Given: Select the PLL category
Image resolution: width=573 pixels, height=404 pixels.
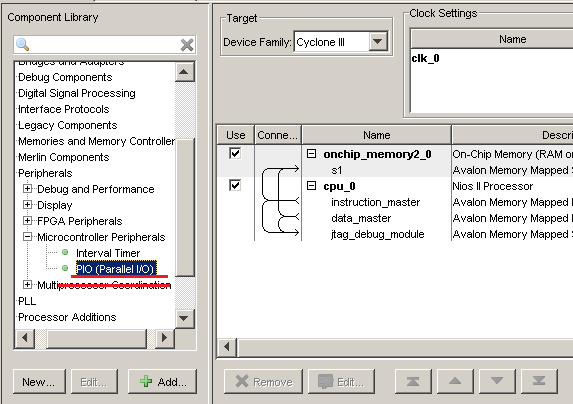Looking at the screenshot, I should pos(27,301).
